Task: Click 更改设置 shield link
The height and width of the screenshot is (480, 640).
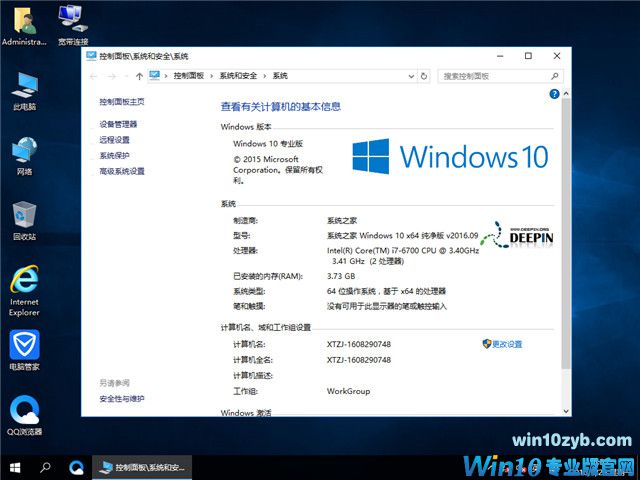Action: [502, 344]
